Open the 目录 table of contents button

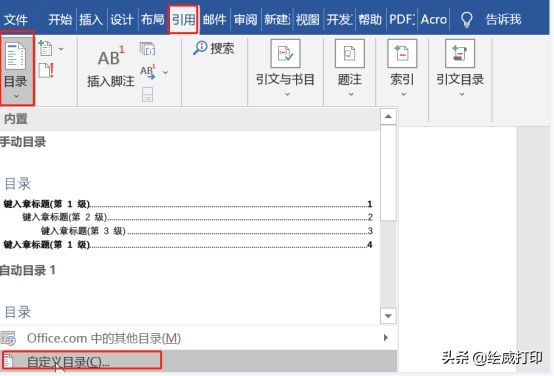point(16,69)
